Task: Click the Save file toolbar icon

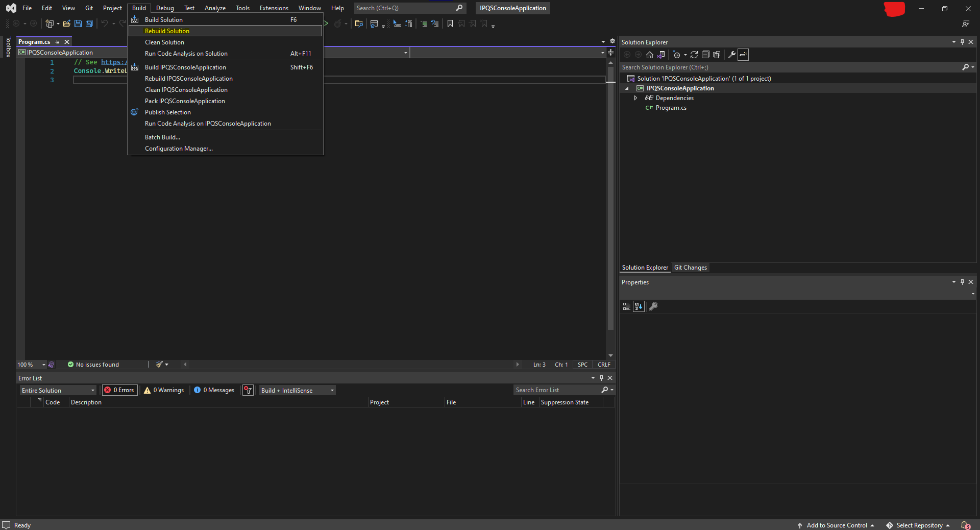Action: click(x=78, y=23)
